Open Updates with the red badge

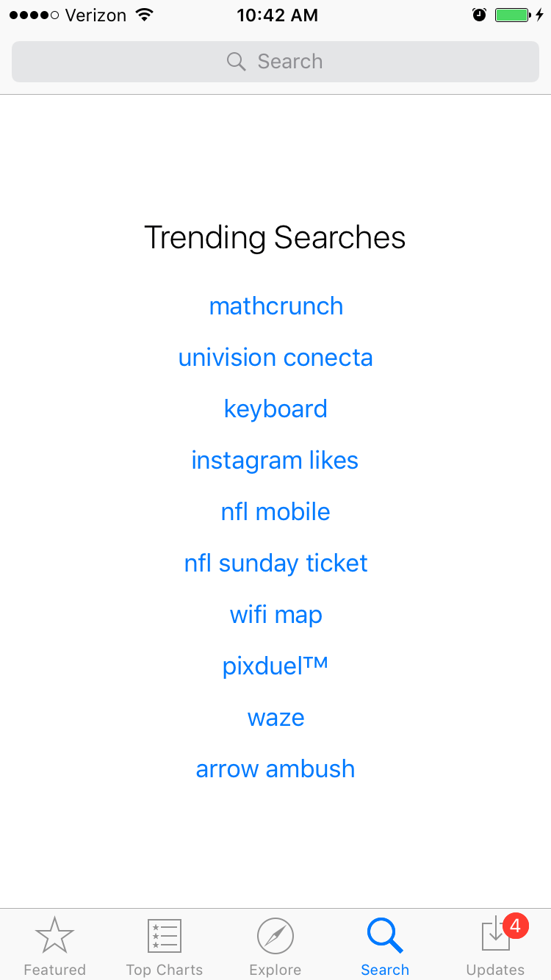496,936
